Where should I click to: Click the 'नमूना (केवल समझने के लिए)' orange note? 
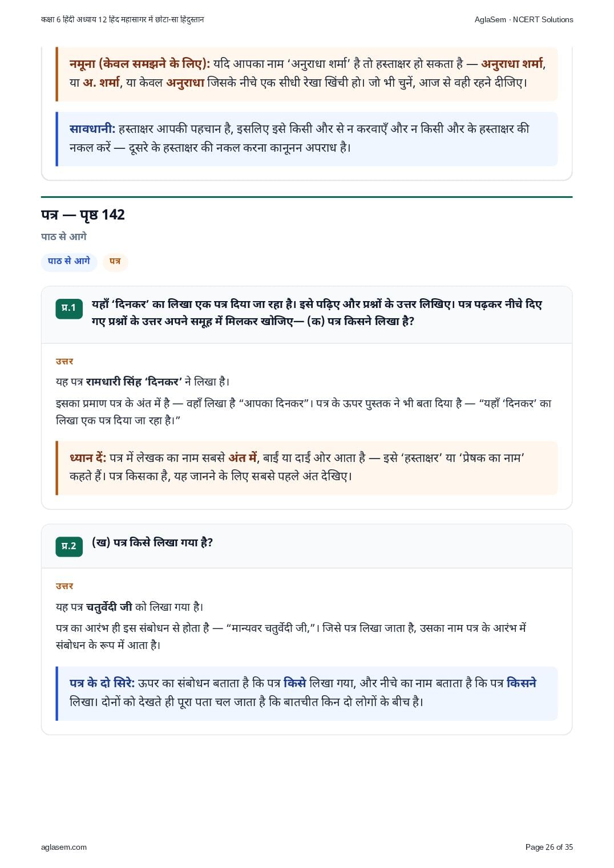point(306,73)
